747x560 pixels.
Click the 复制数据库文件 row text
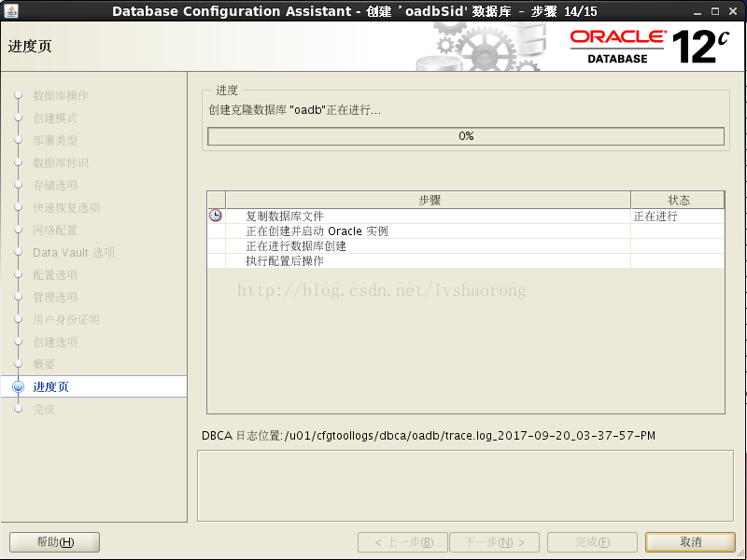[x=285, y=217]
